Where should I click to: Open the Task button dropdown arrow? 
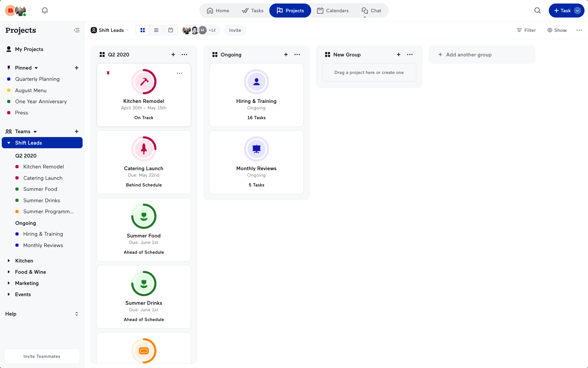click(x=577, y=11)
